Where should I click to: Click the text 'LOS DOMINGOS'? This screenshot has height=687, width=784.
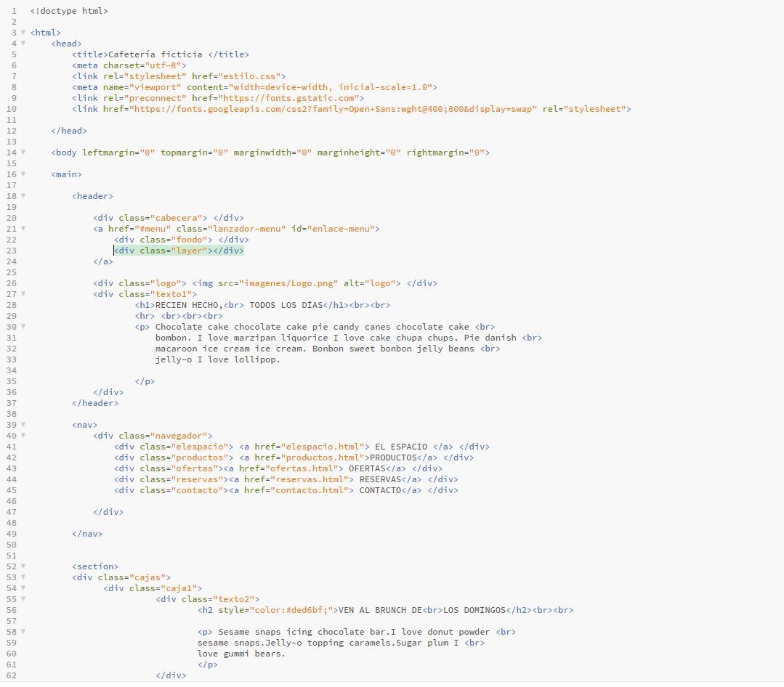[x=474, y=610]
